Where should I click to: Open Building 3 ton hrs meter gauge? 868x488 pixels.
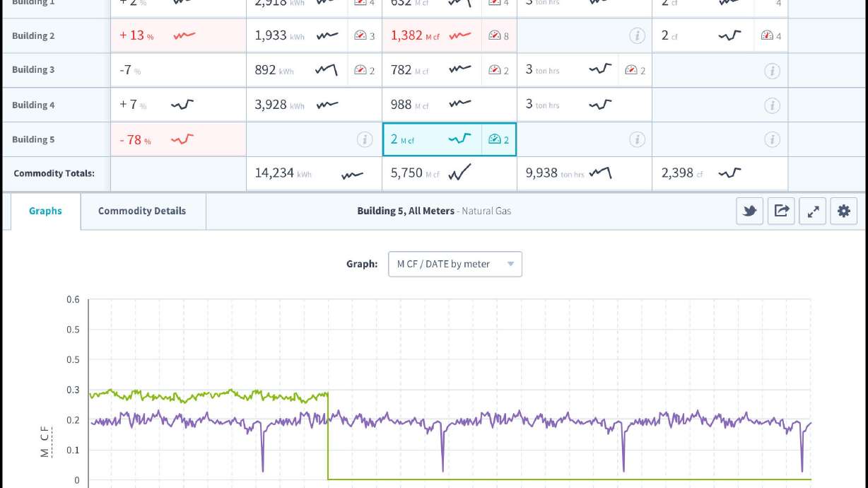(x=631, y=70)
